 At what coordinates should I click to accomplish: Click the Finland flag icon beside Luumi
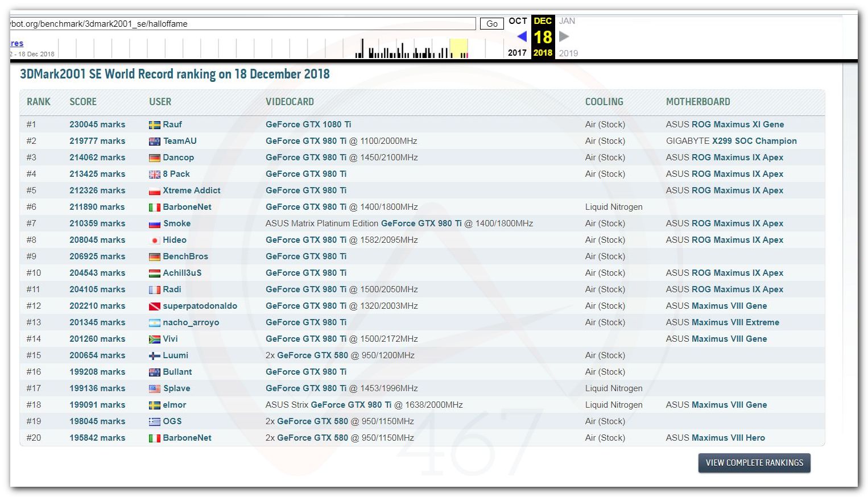(x=154, y=356)
